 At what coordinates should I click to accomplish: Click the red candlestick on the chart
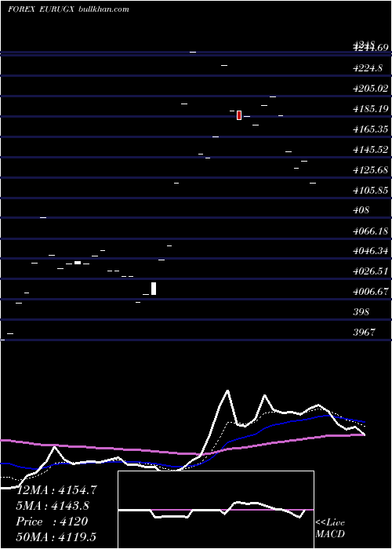point(239,115)
